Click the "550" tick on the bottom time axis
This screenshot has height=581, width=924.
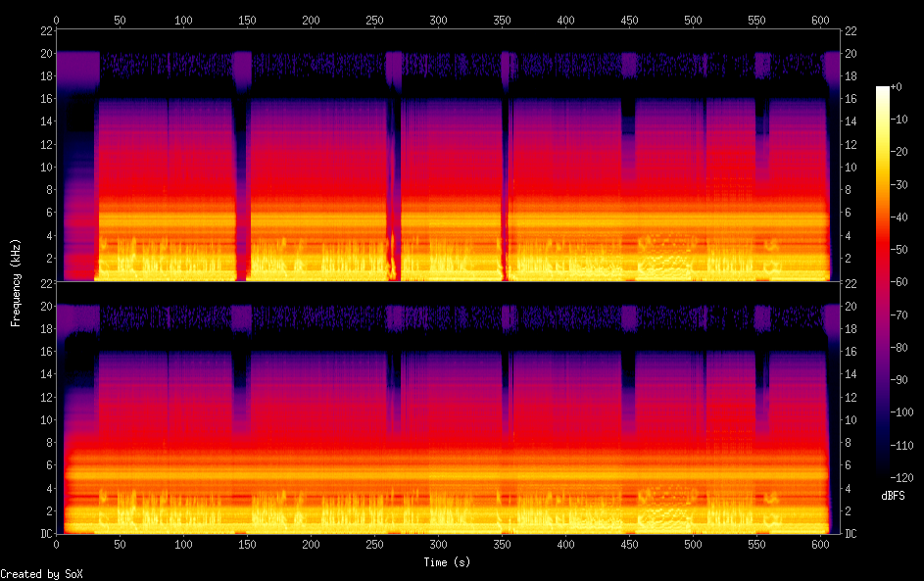[x=756, y=545]
